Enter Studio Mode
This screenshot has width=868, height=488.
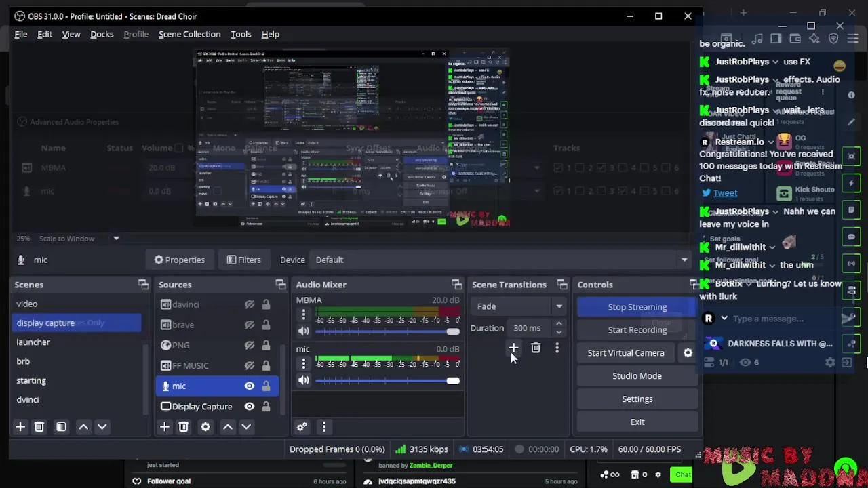tap(637, 376)
